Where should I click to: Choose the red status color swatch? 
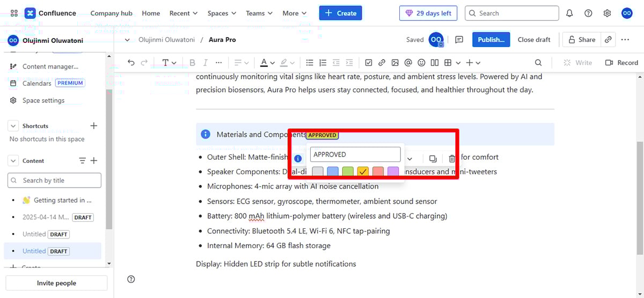[x=378, y=172]
